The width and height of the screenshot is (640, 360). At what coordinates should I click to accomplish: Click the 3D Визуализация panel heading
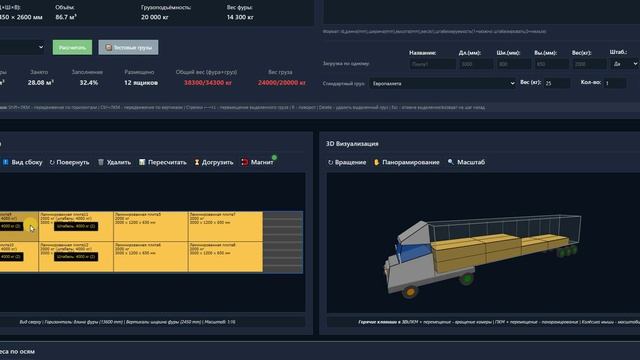coord(352,144)
